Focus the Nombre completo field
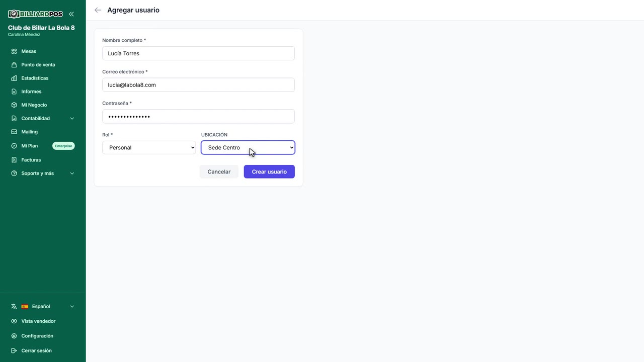The width and height of the screenshot is (644, 362). 198,53
